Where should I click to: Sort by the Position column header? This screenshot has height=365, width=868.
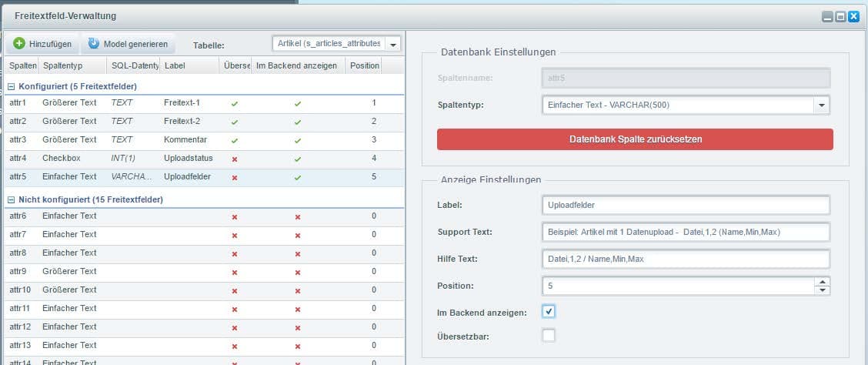(x=364, y=65)
